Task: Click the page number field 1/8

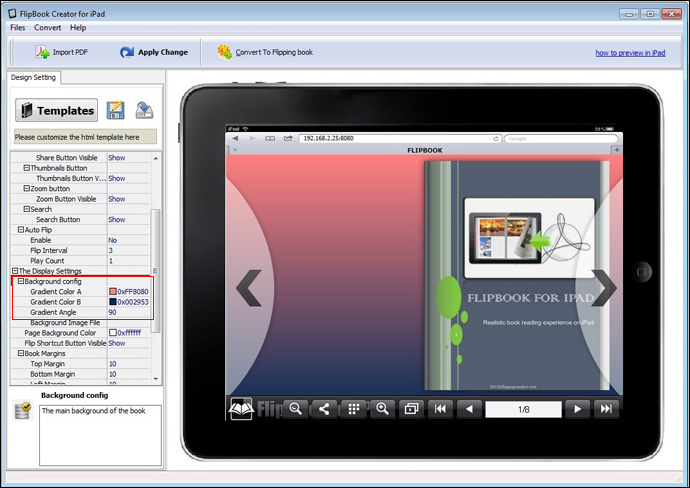Action: tap(523, 409)
